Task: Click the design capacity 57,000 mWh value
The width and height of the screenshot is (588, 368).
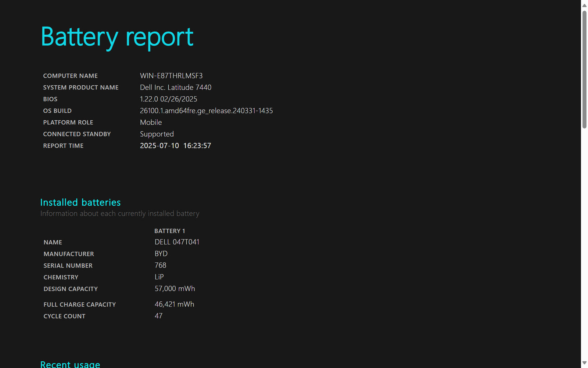Action: (175, 289)
